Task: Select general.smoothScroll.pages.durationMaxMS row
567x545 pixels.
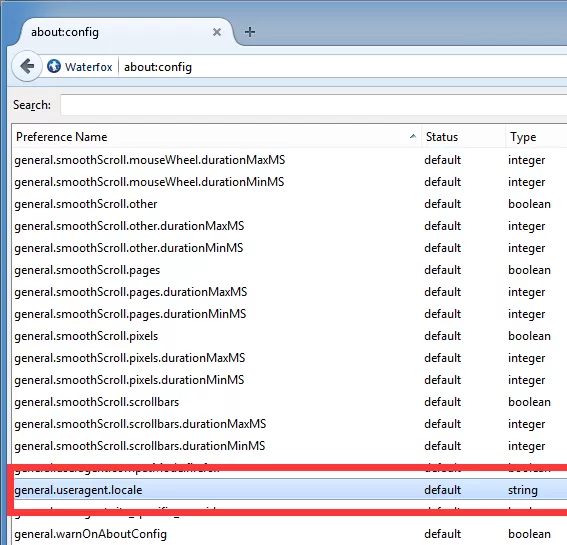Action: pos(290,292)
